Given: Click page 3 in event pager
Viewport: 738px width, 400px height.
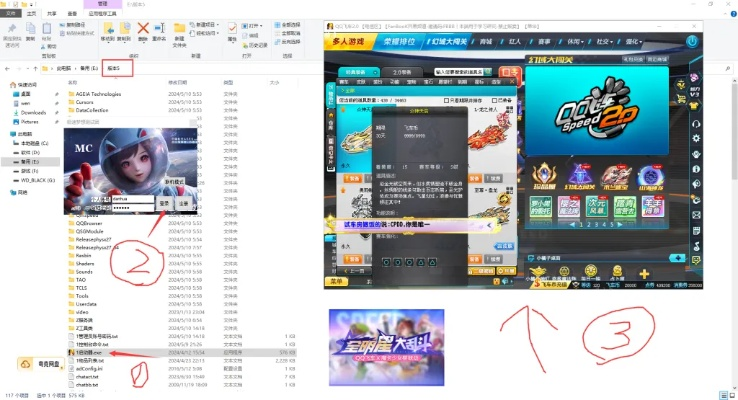Looking at the screenshot, I should click(596, 224).
